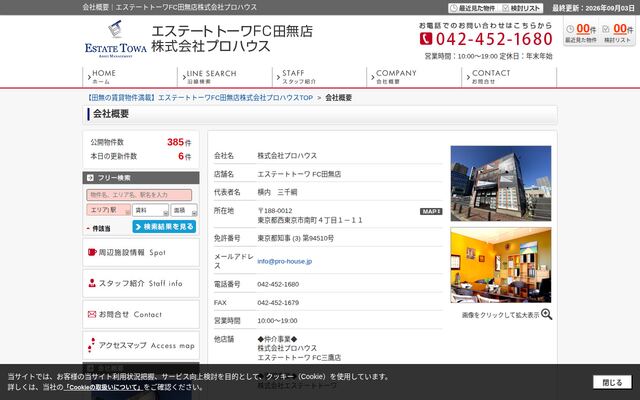This screenshot has height=400, width=640.
Task: Open COMPANY menu item
Action: click(x=414, y=77)
